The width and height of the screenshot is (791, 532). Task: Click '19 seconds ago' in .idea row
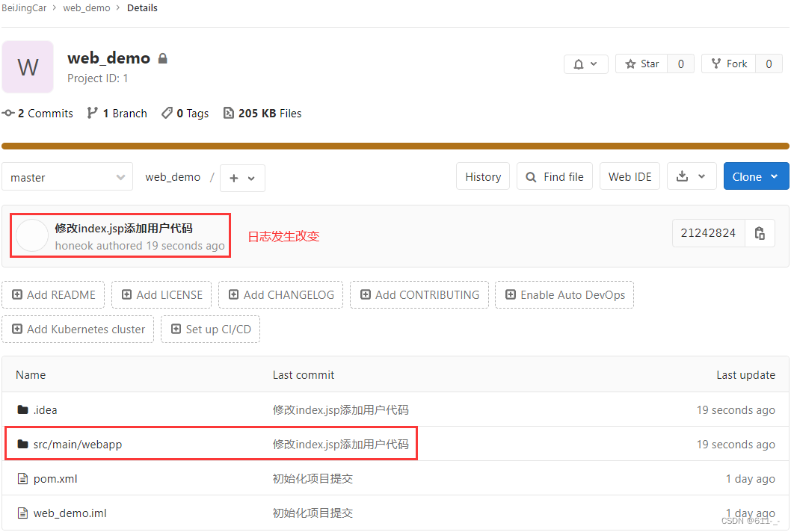[x=736, y=410]
